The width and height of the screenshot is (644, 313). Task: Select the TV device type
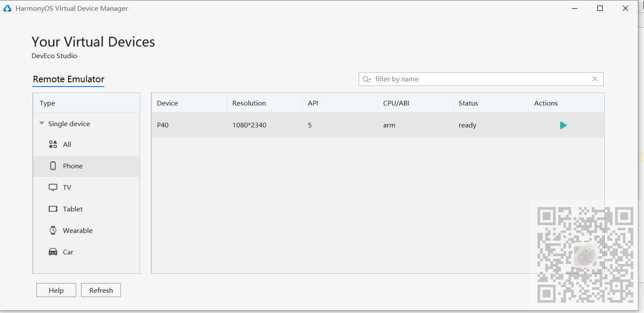[x=86, y=188]
